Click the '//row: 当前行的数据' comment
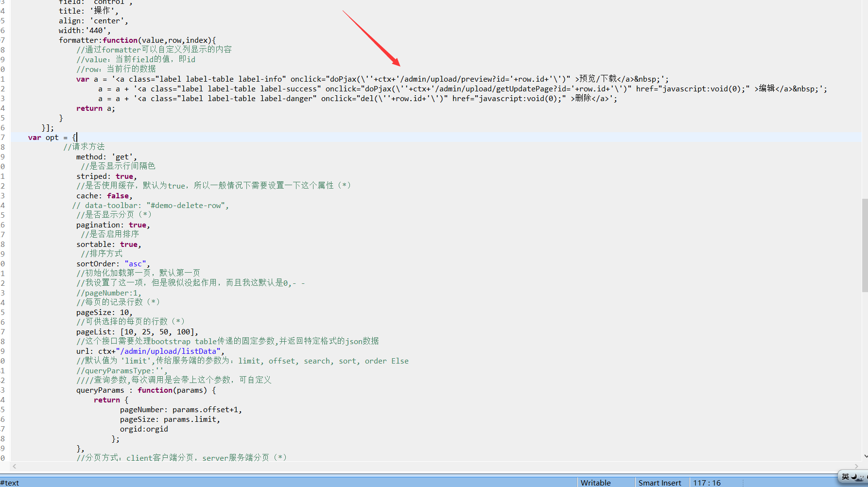This screenshot has height=487, width=868. pyautogui.click(x=116, y=69)
